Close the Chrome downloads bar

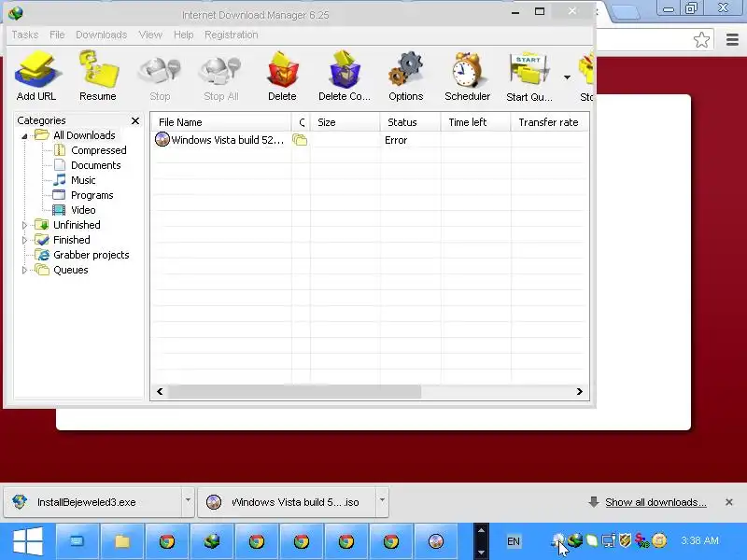pyautogui.click(x=729, y=502)
